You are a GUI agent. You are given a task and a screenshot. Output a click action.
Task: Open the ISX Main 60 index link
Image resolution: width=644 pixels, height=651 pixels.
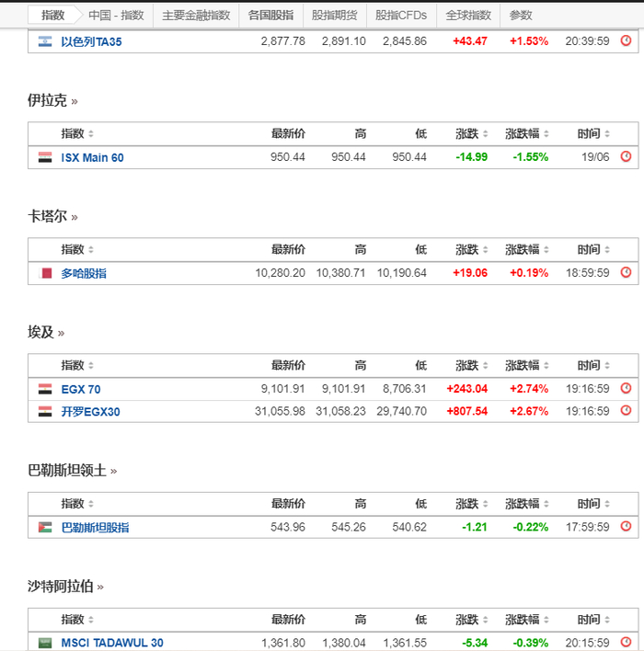pyautogui.click(x=92, y=157)
